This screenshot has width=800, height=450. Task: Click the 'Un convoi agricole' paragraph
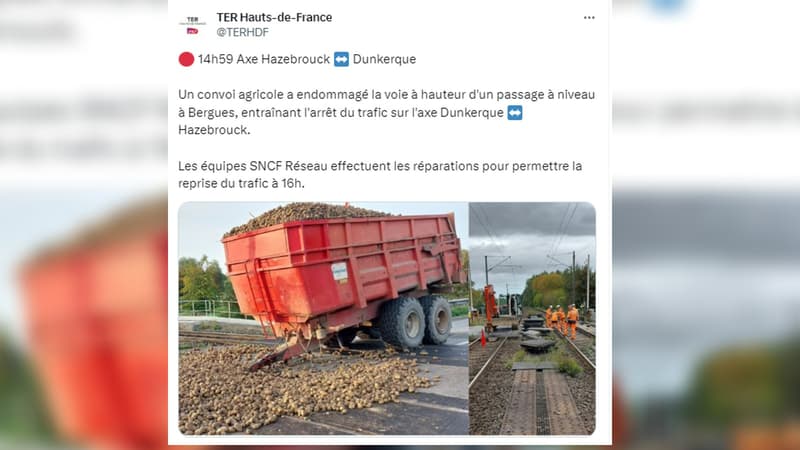click(x=386, y=112)
